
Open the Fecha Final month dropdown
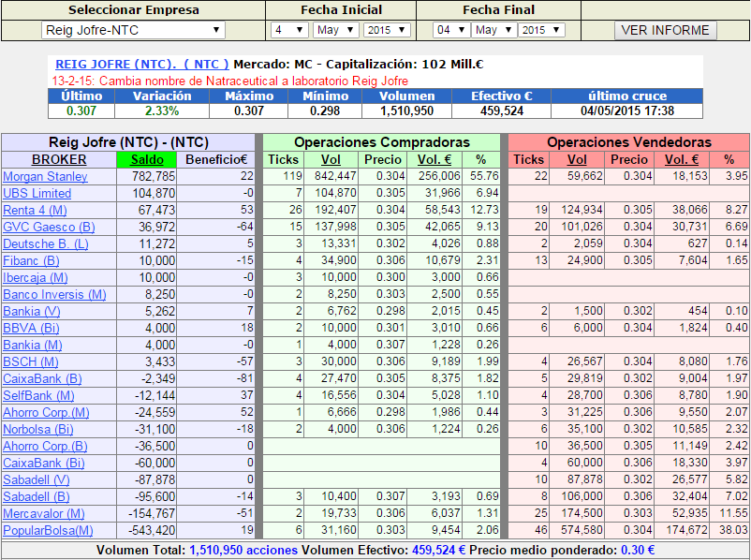click(x=494, y=30)
